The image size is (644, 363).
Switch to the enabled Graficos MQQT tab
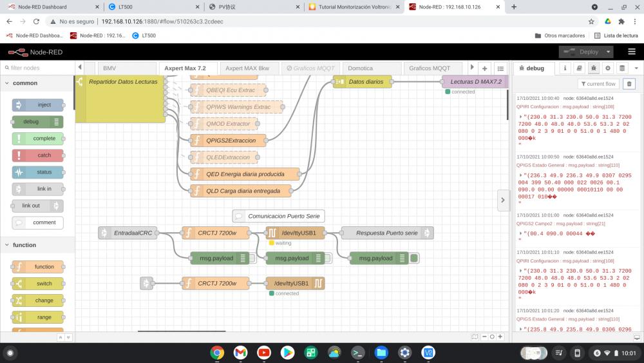(x=430, y=68)
